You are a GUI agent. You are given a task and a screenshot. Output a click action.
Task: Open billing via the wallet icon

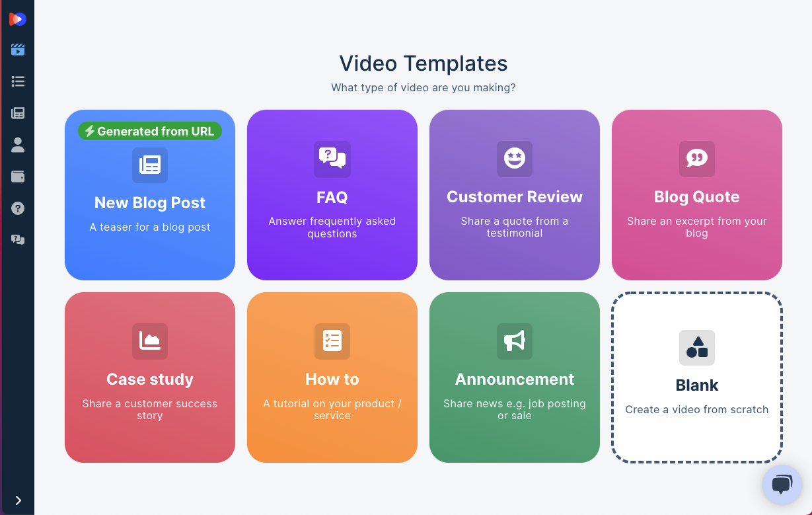tap(17, 177)
